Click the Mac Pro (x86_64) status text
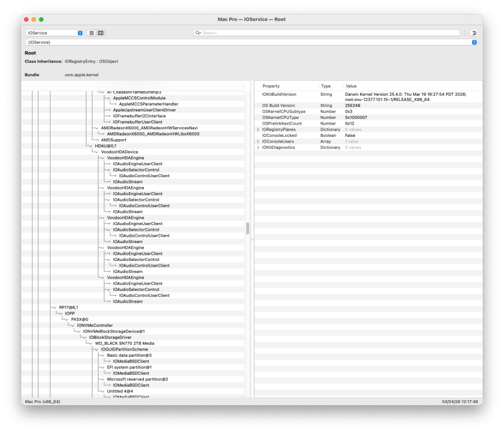 tap(43, 402)
